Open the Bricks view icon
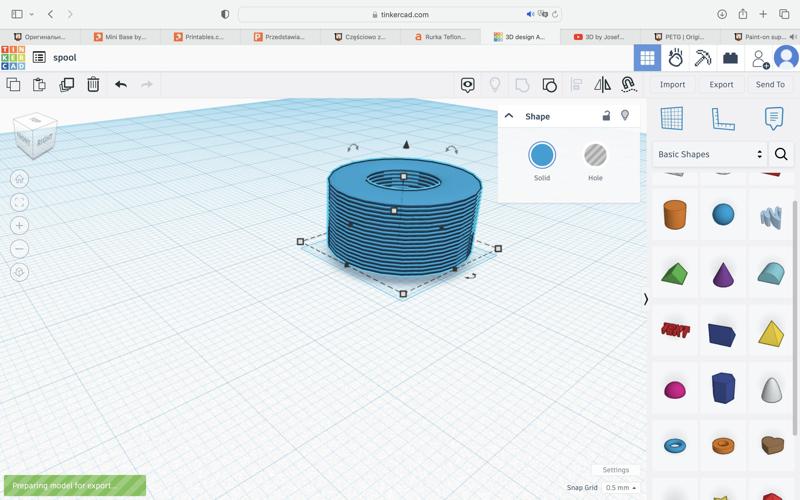The width and height of the screenshot is (800, 500). click(x=730, y=58)
